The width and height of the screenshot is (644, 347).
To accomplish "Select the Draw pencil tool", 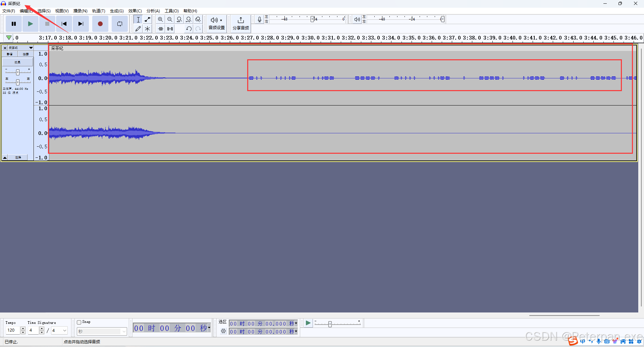I will pos(138,29).
